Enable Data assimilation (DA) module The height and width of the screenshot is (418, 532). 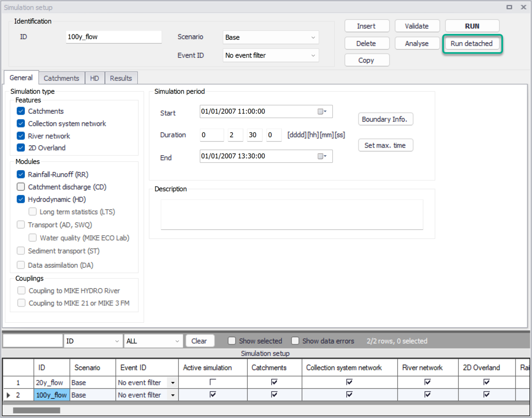(21, 265)
